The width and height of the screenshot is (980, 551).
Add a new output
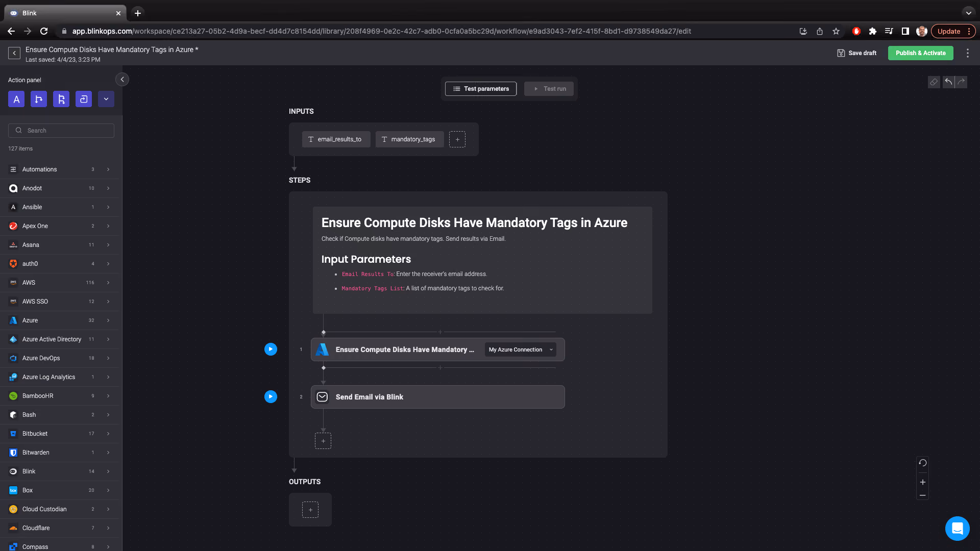[x=310, y=510]
